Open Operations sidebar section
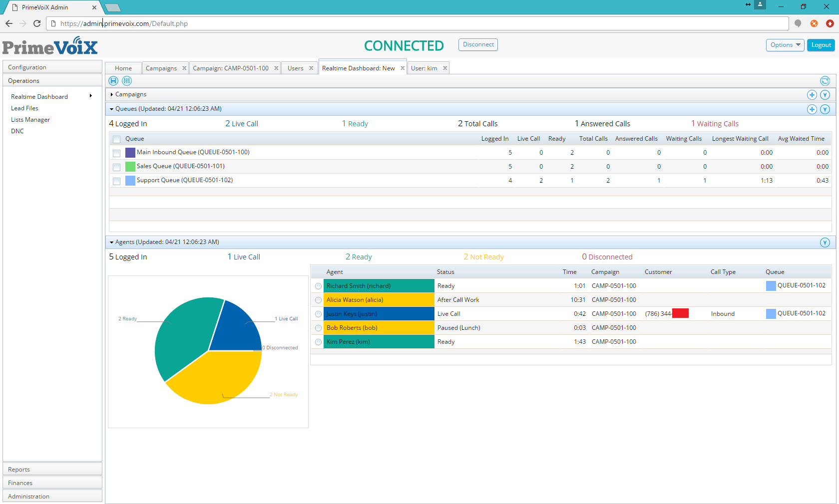839x504 pixels. pos(52,80)
